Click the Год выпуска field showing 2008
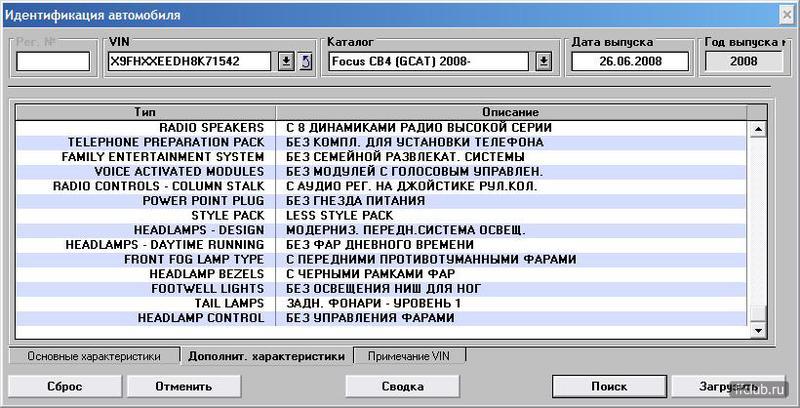The image size is (800, 408). [x=743, y=62]
